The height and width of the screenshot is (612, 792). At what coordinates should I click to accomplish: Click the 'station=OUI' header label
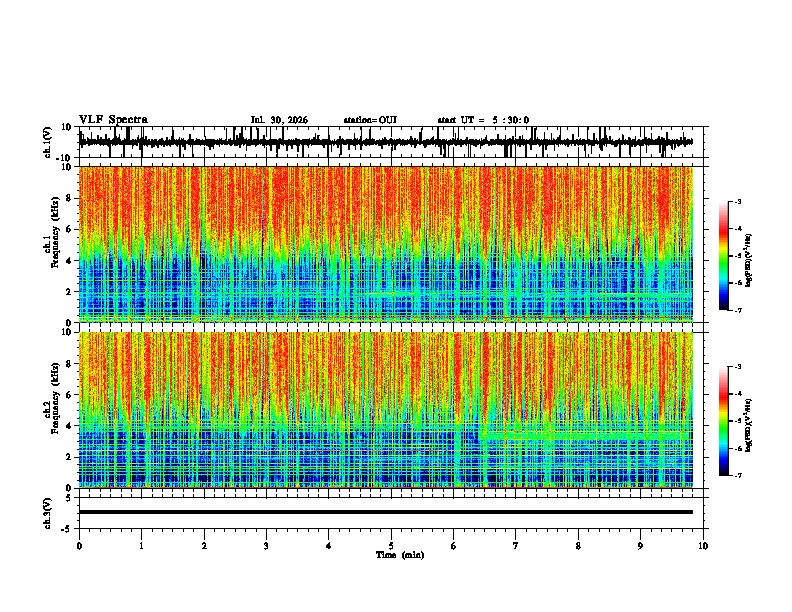(370, 120)
